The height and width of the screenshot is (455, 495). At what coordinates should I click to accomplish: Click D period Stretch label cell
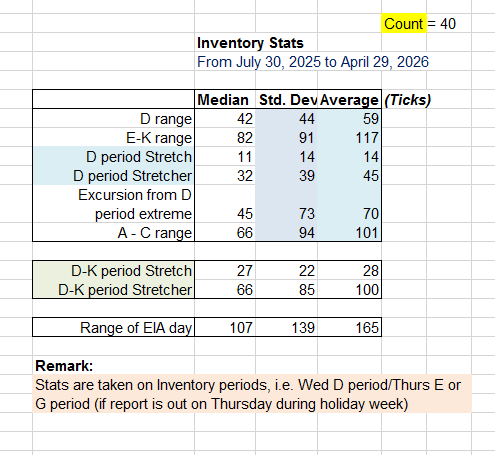coord(113,156)
